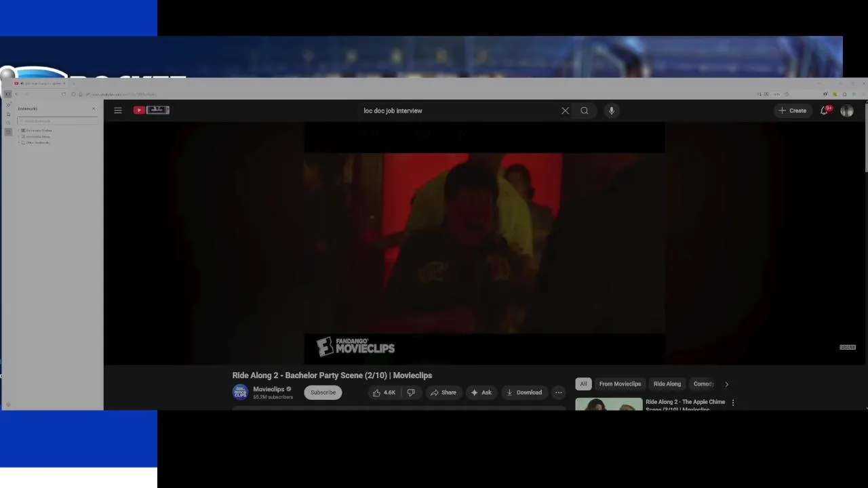Close the Bookmarks sidebar panel
Image resolution: width=868 pixels, height=488 pixels.
coord(94,108)
